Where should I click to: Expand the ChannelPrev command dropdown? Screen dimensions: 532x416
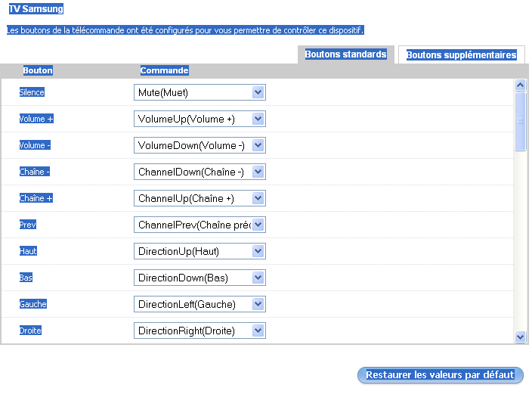258,225
